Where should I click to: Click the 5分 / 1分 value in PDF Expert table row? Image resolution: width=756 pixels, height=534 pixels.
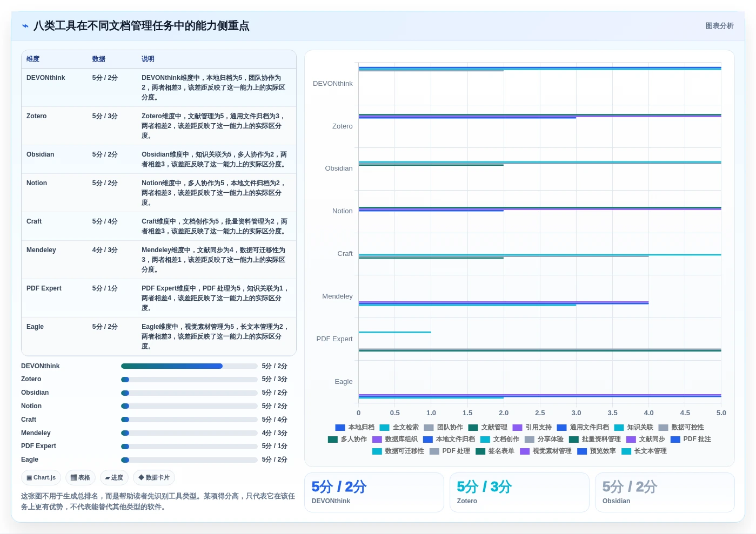tap(105, 288)
